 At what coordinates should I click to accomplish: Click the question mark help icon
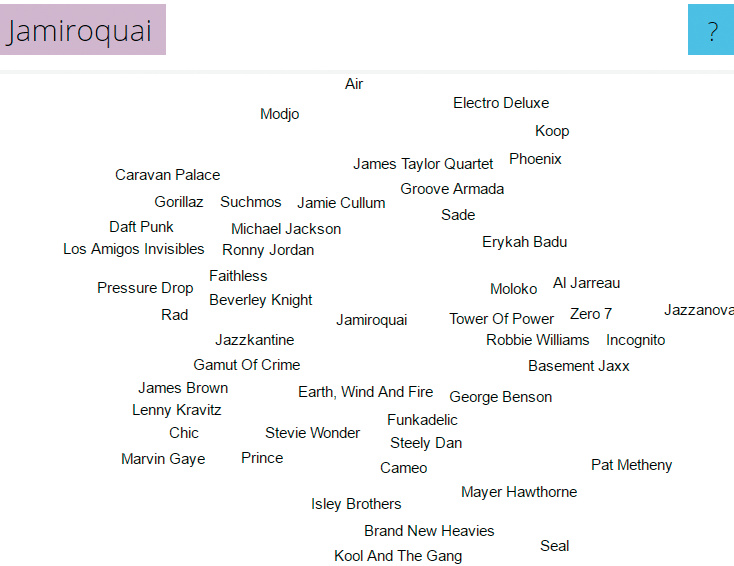coord(712,30)
